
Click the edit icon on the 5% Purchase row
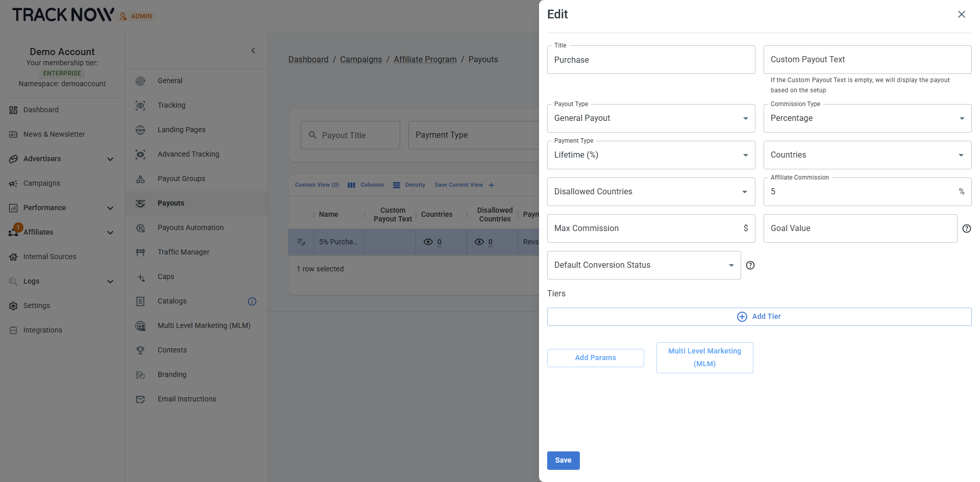301,242
